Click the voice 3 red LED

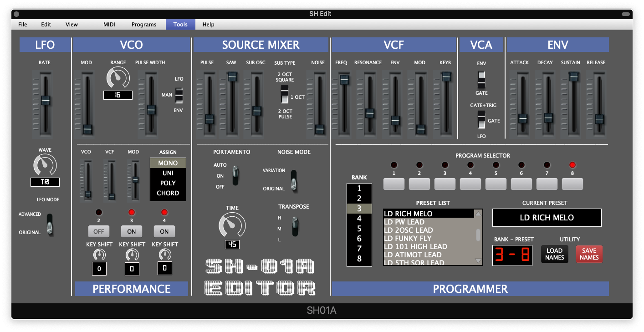coord(132,212)
